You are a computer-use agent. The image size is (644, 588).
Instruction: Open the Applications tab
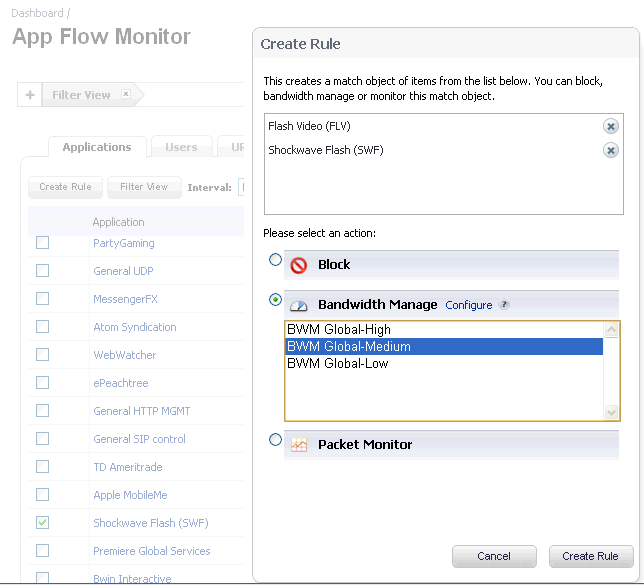click(x=97, y=147)
